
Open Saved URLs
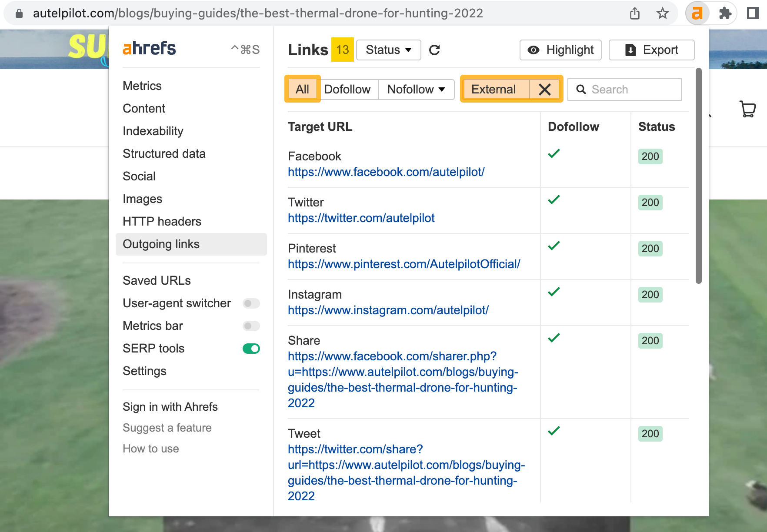(157, 281)
